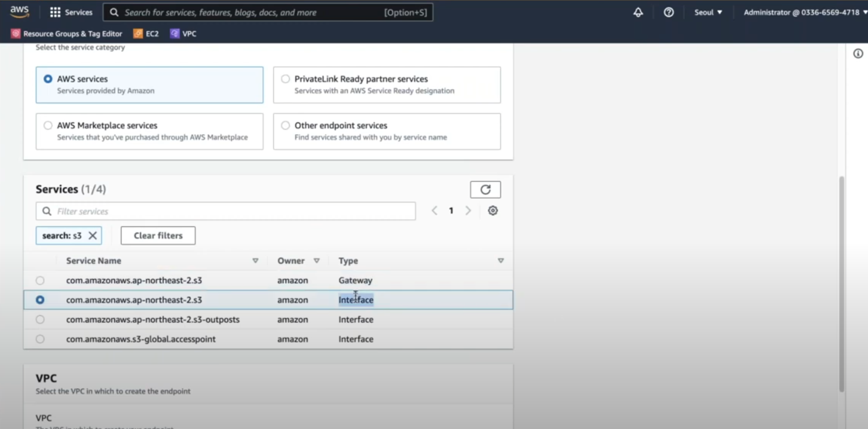Screen dimensions: 868x429
Task: Select the AWS services category
Action: pyautogui.click(x=149, y=85)
